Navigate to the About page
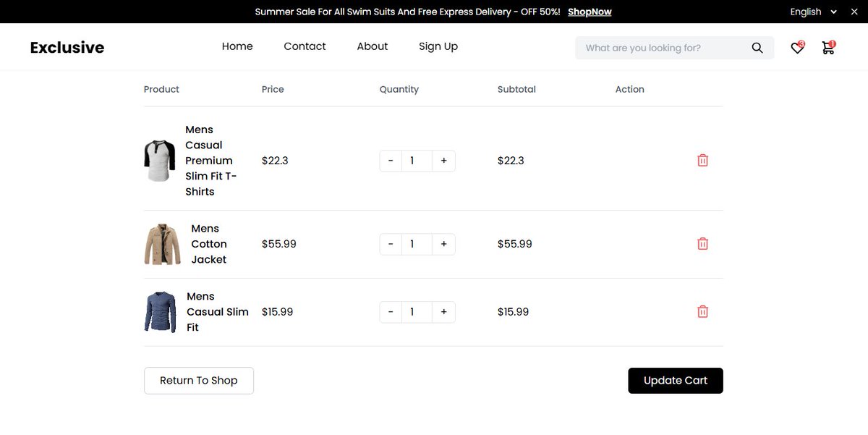This screenshot has width=868, height=435. [x=373, y=46]
